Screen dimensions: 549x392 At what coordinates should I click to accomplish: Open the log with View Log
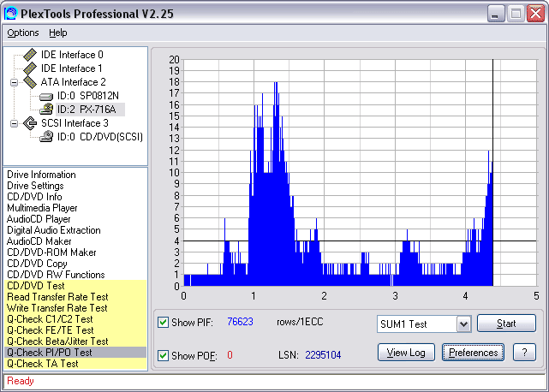[406, 353]
